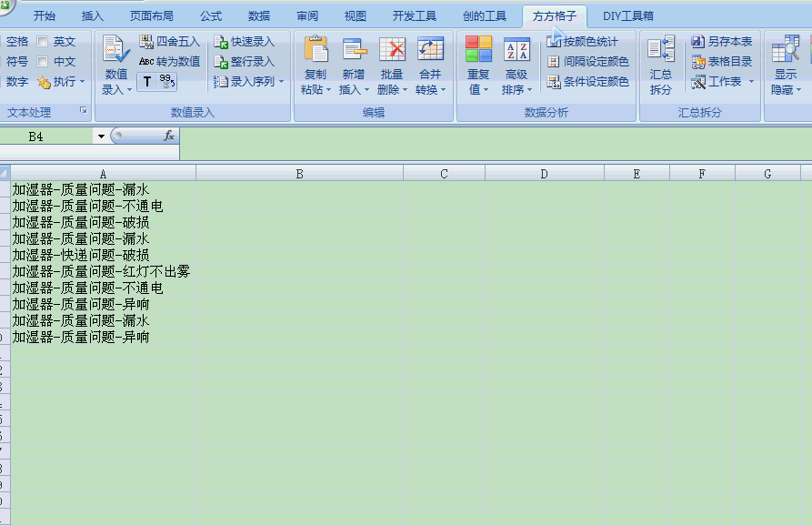
Task: Enable the 英文 checkbox
Action: point(43,42)
